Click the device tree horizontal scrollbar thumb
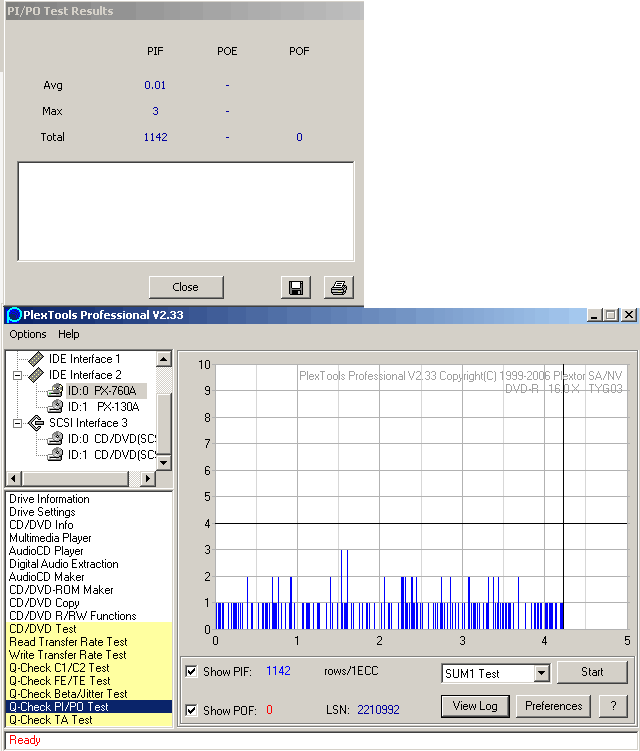Screen dimensions: 640x751 point(76,478)
